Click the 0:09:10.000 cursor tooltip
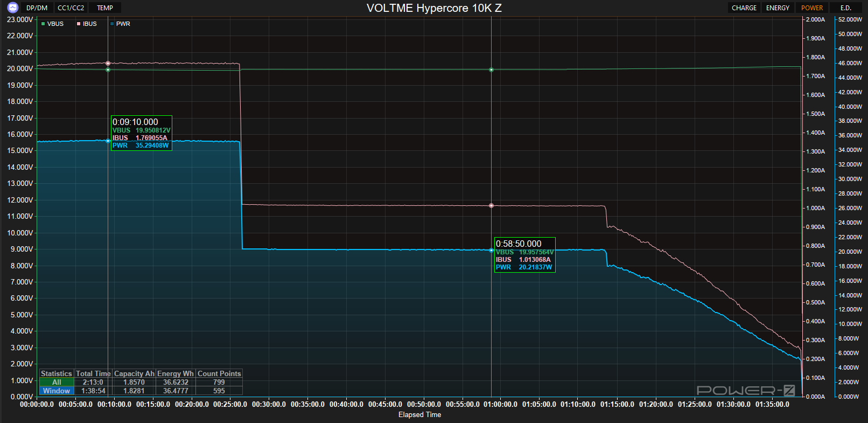Screen dimensions: 868x423 [x=142, y=133]
